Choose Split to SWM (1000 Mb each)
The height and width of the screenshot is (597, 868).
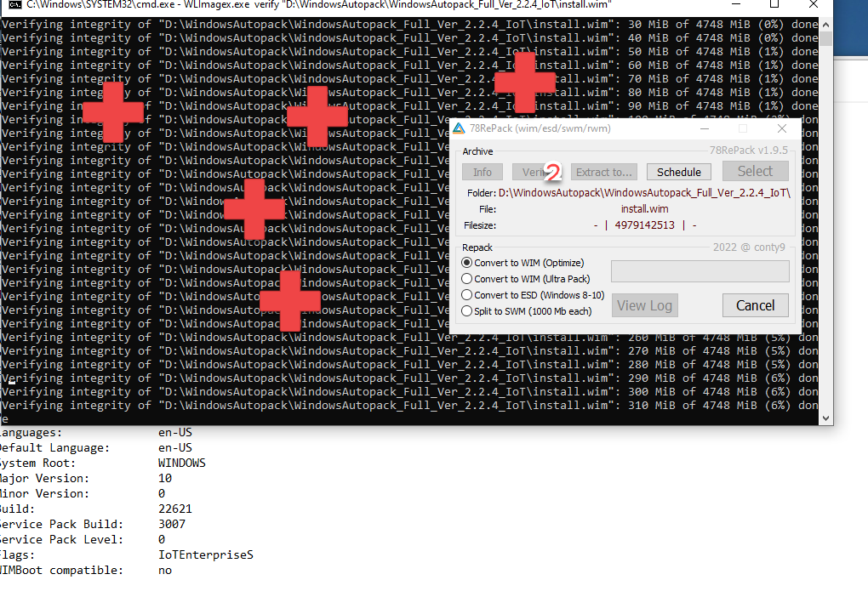[x=527, y=311]
